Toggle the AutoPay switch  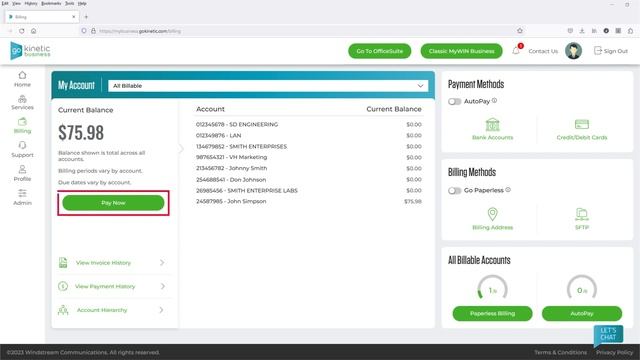tap(454, 101)
